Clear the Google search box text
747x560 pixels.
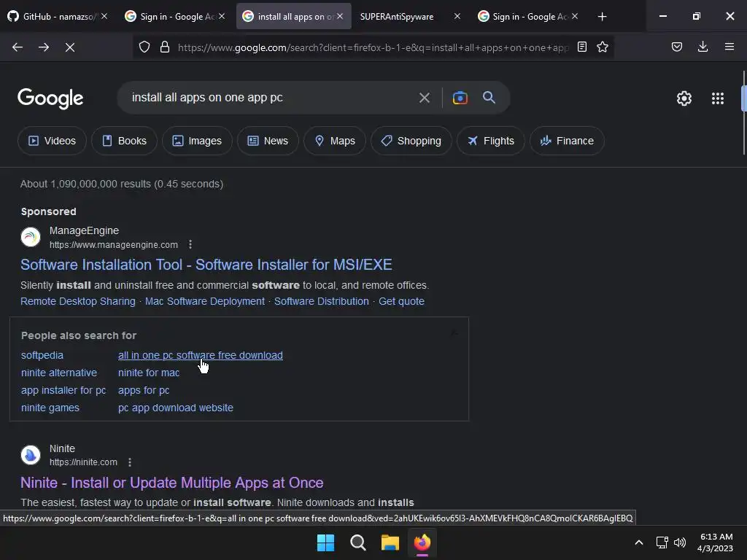coord(425,98)
